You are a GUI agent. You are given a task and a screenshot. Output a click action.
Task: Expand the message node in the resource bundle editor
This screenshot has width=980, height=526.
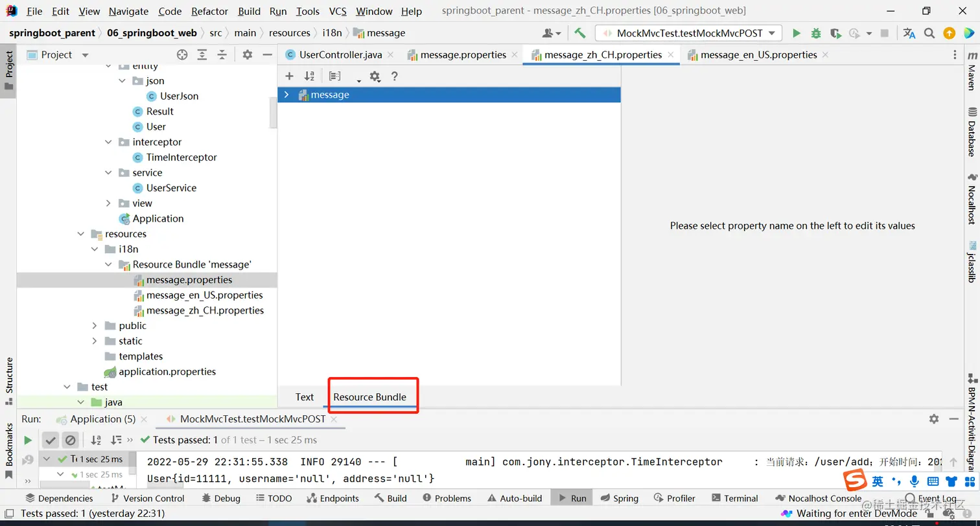coord(286,95)
